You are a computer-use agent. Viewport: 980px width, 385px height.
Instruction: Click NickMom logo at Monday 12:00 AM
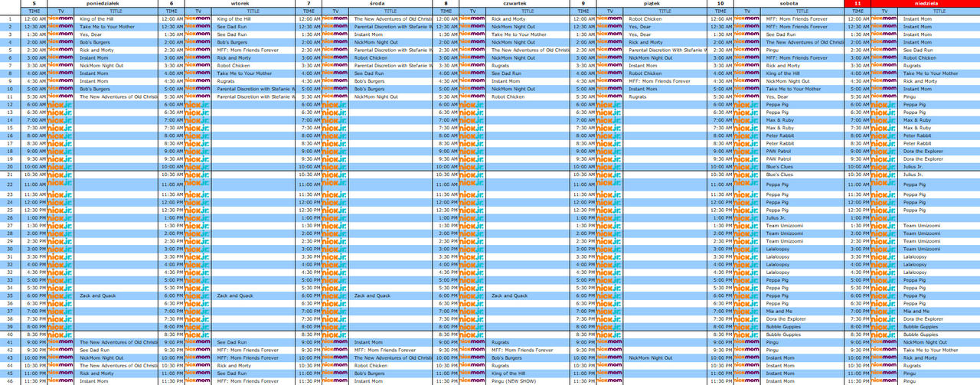[x=62, y=18]
